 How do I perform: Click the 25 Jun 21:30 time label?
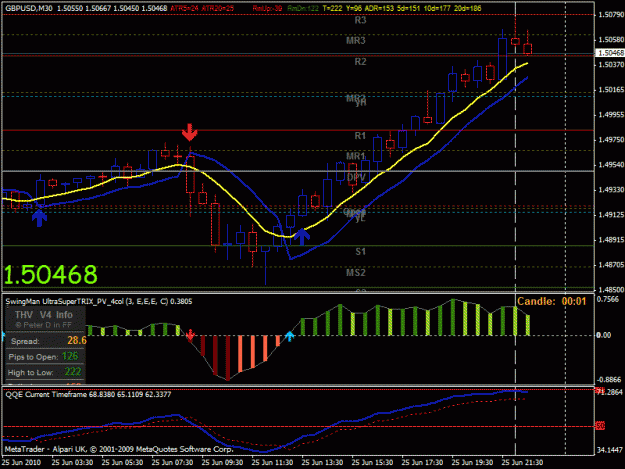(x=522, y=462)
